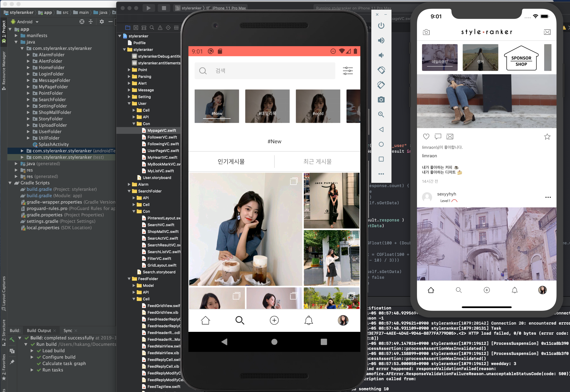Tap star bookmark icon on iPhone post
The width and height of the screenshot is (570, 392).
[547, 136]
